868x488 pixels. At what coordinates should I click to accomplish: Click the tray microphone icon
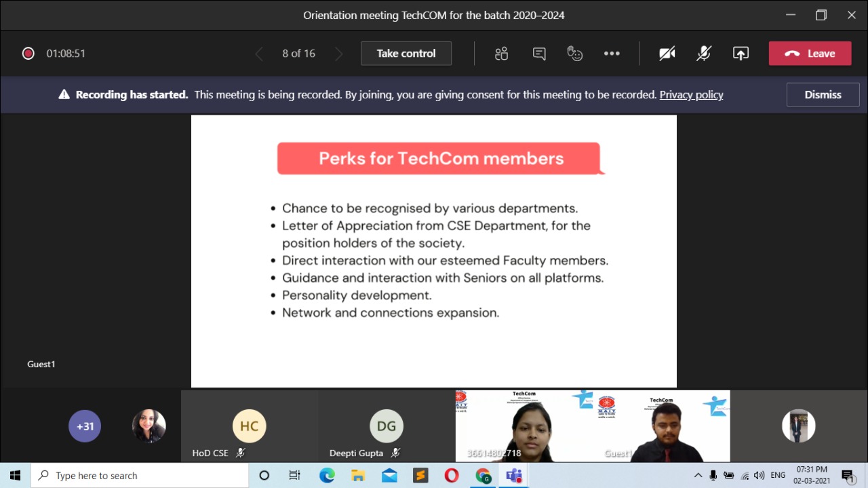(x=714, y=475)
